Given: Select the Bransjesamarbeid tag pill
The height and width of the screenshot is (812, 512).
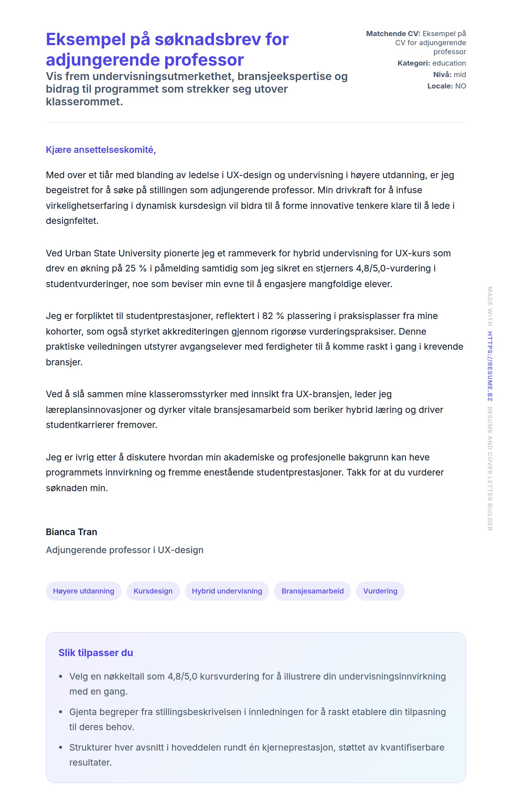Looking at the screenshot, I should coord(312,591).
